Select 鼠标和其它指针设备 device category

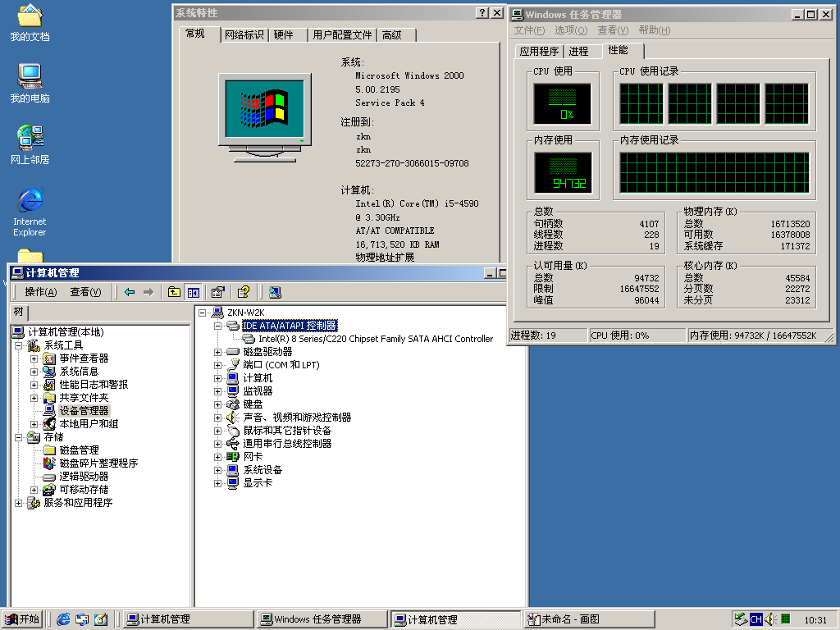288,431
